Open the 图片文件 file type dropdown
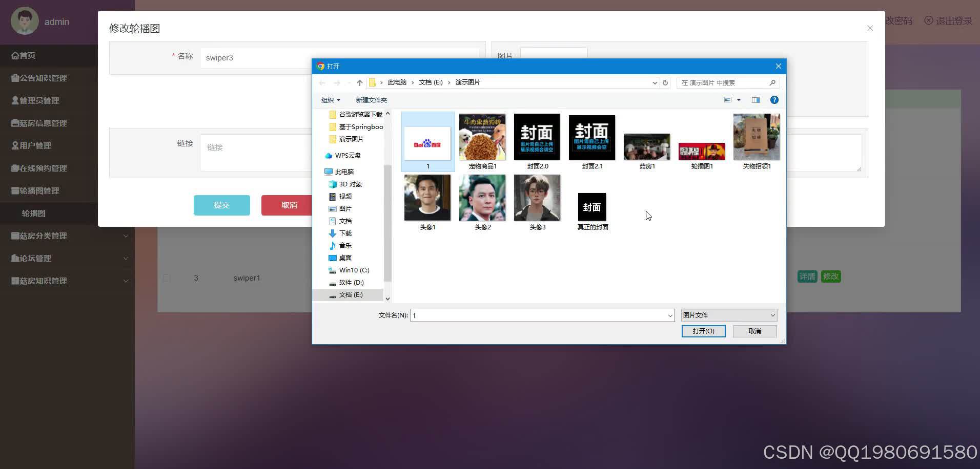980x469 pixels. click(x=729, y=315)
